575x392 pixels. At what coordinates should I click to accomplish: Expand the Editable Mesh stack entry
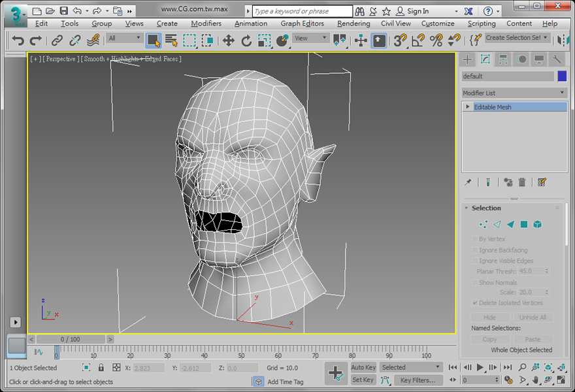pyautogui.click(x=468, y=106)
